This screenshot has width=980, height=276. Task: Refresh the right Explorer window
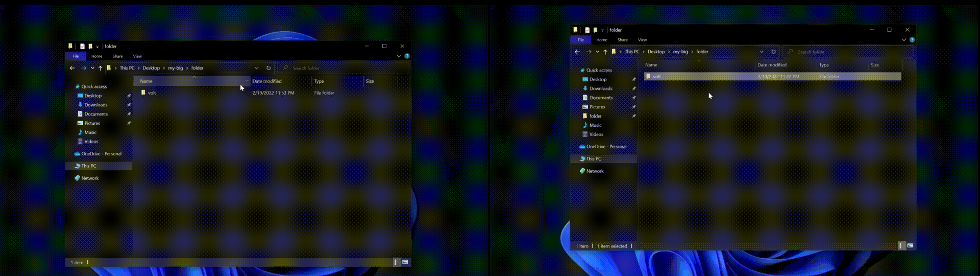773,52
